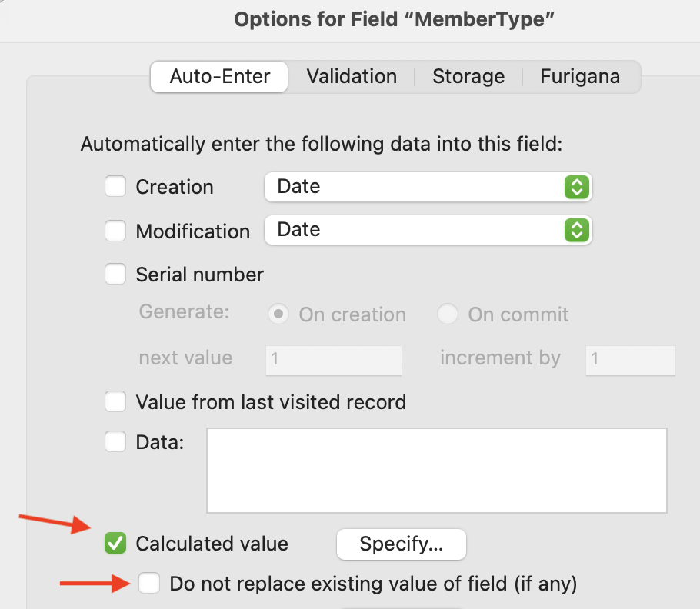The height and width of the screenshot is (609, 700).
Task: Click the Modification dropdown green arrow icon
Action: point(576,230)
